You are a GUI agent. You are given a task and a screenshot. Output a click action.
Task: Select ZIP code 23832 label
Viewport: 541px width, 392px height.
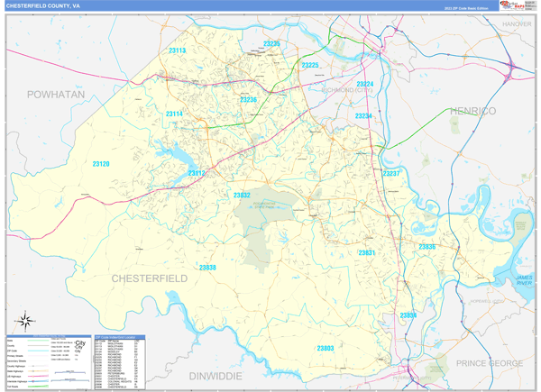click(x=242, y=196)
